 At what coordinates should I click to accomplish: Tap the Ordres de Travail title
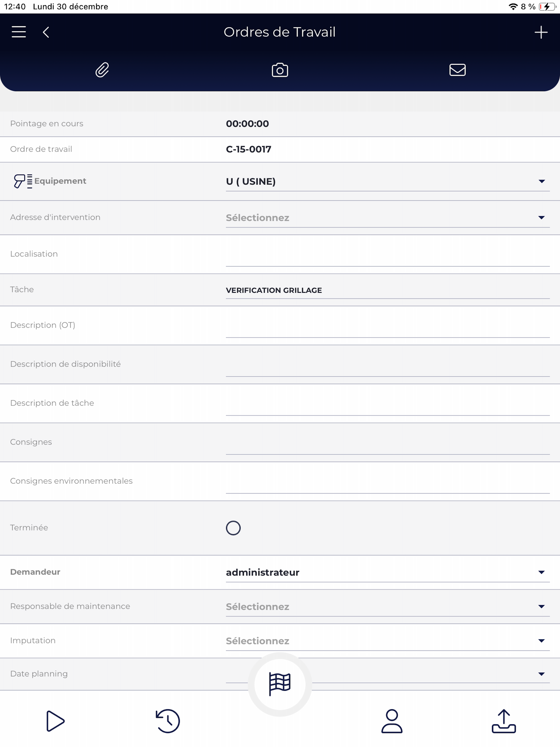coord(279,32)
